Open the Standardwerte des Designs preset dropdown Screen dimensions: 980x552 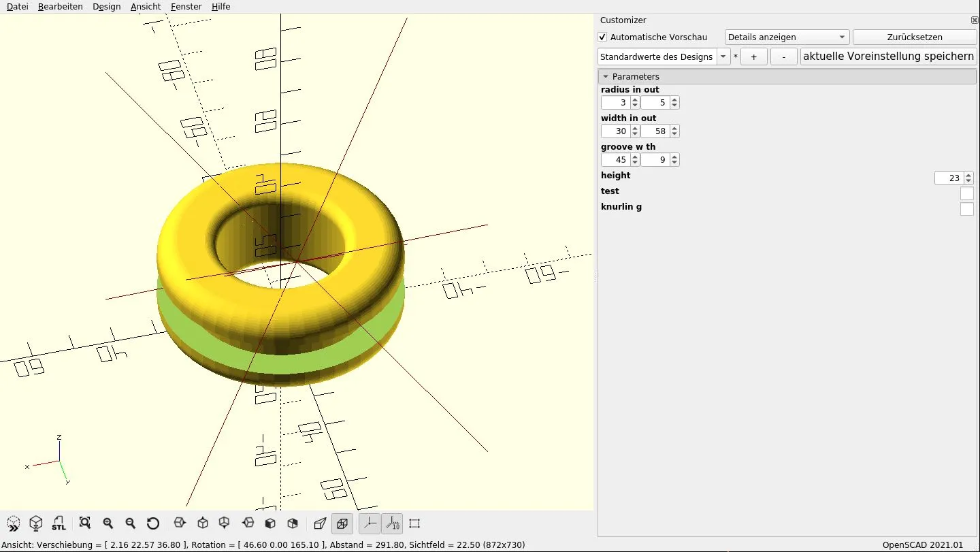point(664,56)
